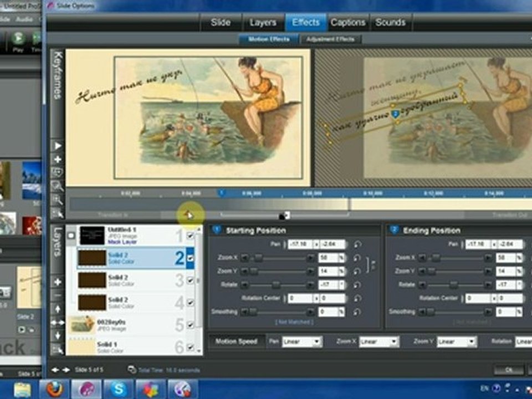Open the Pan motion speed dropdown
This screenshot has width=532, height=399.
[x=302, y=342]
